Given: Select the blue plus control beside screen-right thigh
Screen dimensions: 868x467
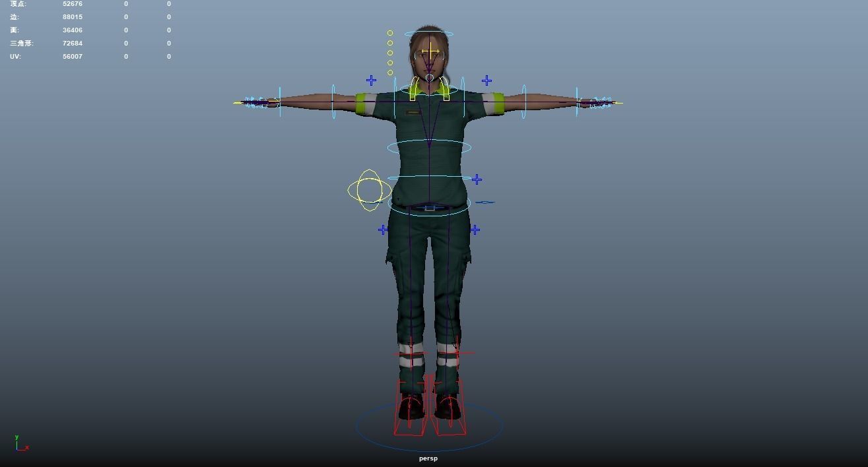Looking at the screenshot, I should click(x=475, y=230).
